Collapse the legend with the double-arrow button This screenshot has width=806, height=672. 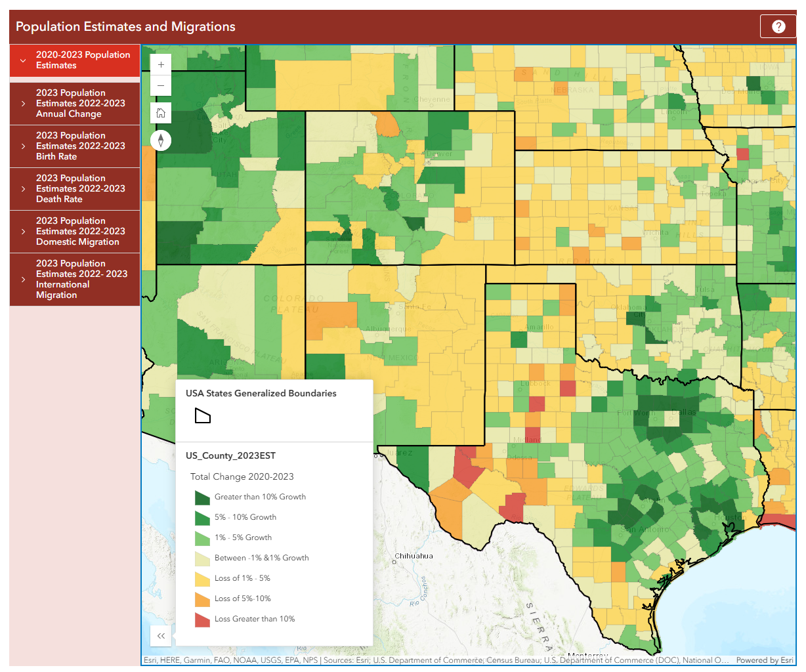(161, 636)
